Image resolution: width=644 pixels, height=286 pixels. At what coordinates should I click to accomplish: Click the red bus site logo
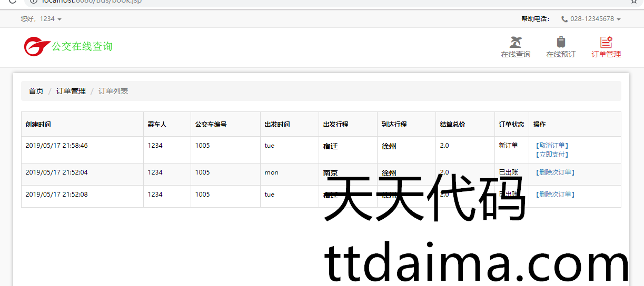click(x=36, y=46)
